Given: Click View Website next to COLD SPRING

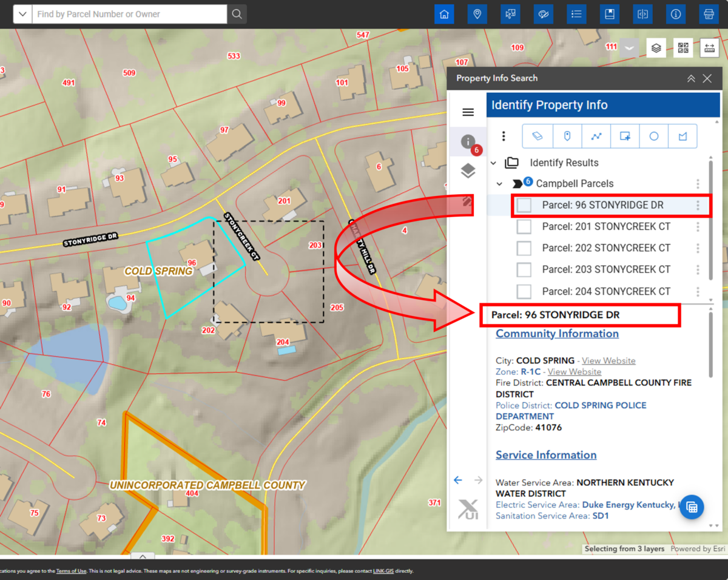Looking at the screenshot, I should [x=608, y=361].
